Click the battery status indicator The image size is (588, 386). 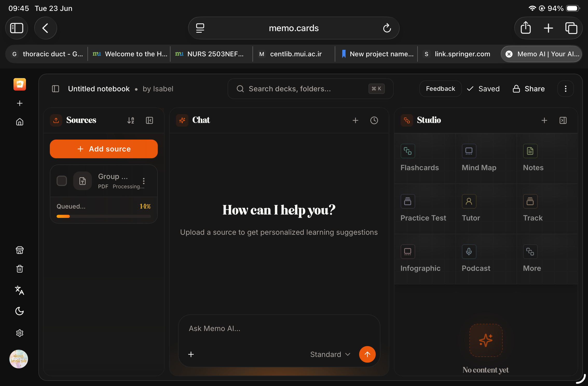coord(573,8)
